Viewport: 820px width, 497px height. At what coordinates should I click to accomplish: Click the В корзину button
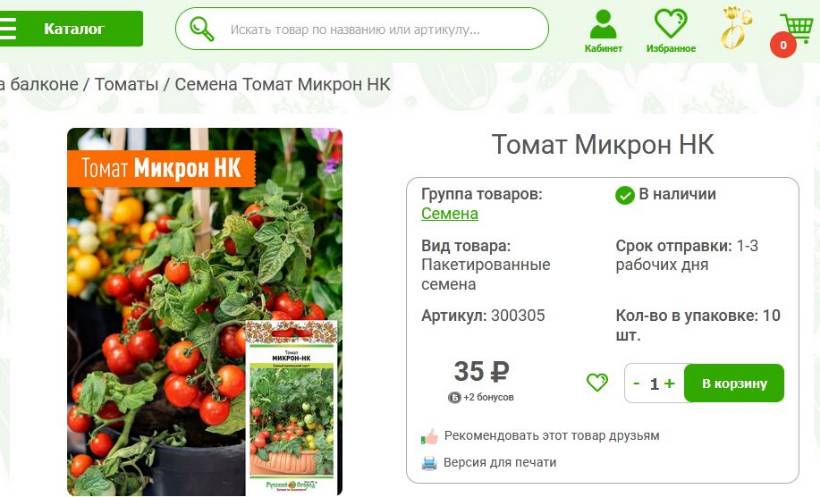coord(734,383)
